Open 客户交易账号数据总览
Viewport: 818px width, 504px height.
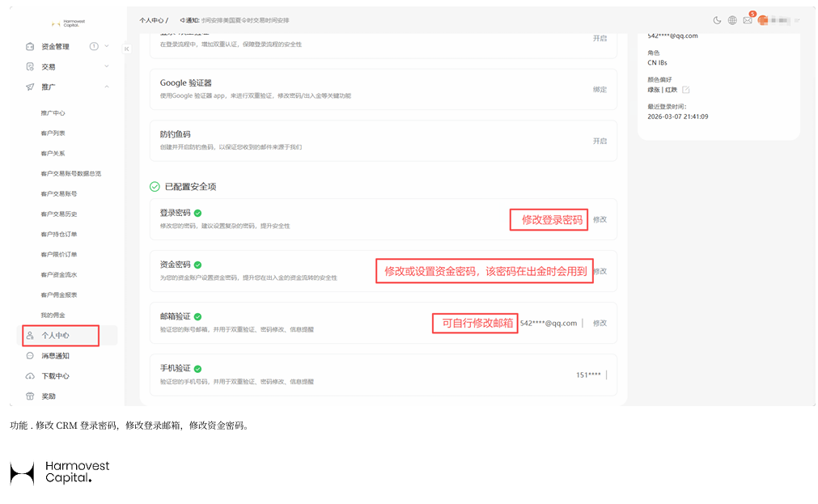[71, 174]
